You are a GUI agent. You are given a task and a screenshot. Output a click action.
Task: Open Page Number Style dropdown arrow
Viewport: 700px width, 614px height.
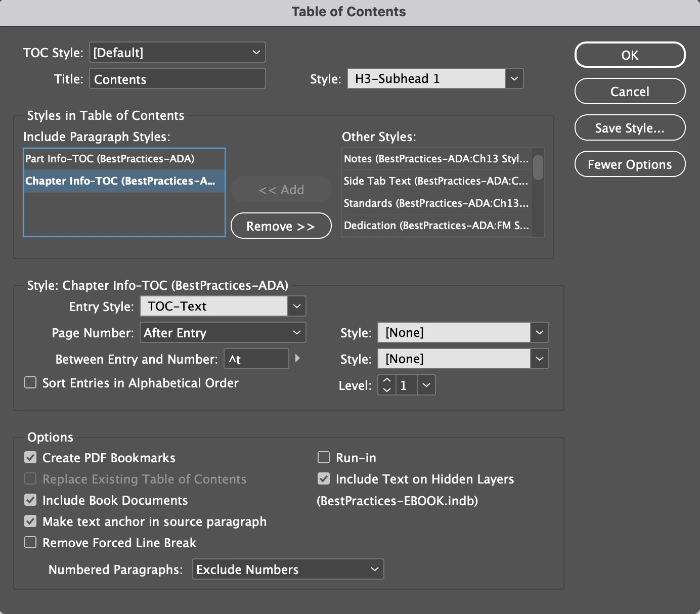540,332
